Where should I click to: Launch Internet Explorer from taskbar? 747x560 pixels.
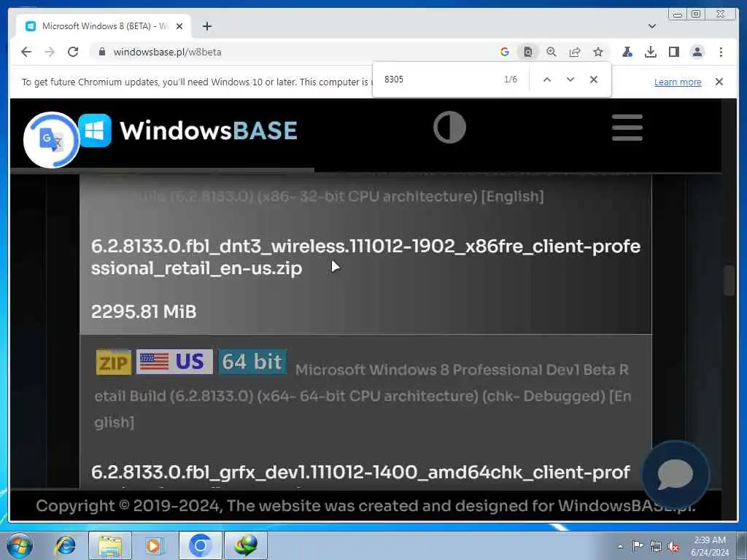(66, 545)
